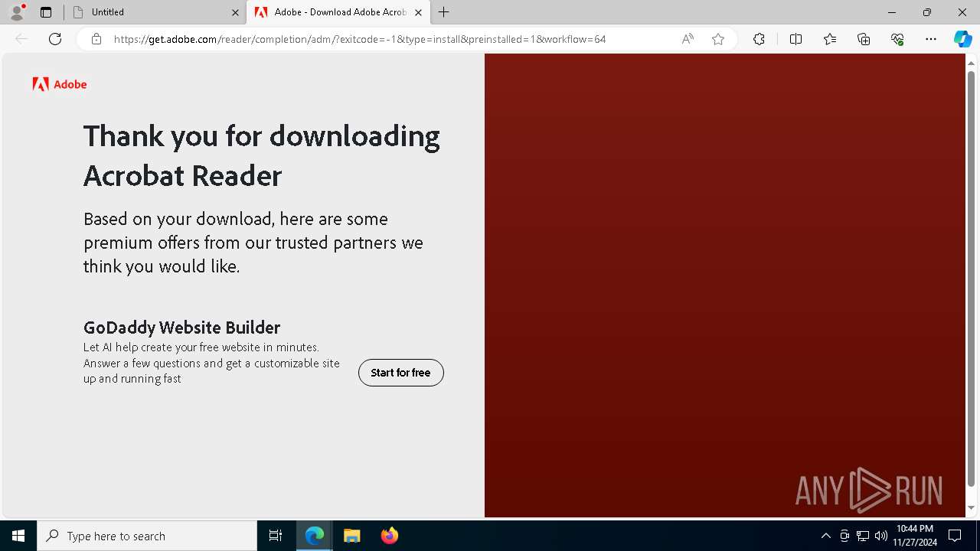980x551 pixels.
Task: Open Task View
Action: (x=276, y=536)
